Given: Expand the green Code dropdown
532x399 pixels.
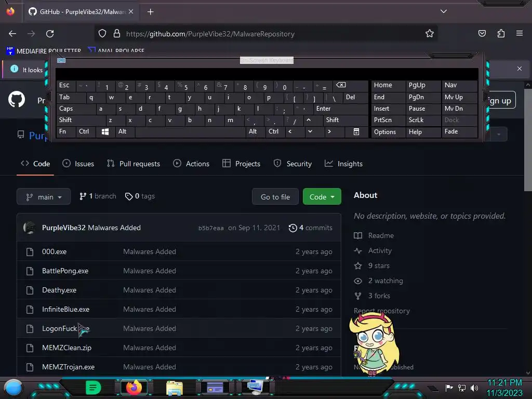Looking at the screenshot, I should click(322, 197).
